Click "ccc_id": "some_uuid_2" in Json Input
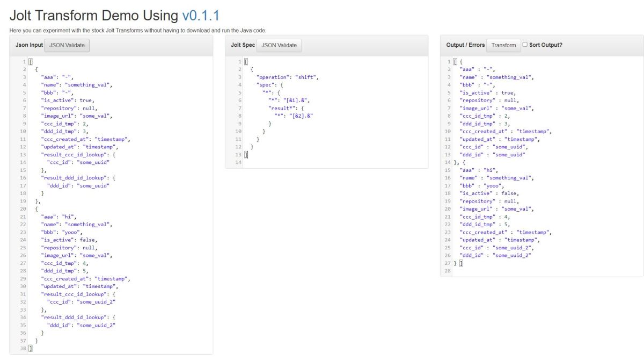 point(81,302)
